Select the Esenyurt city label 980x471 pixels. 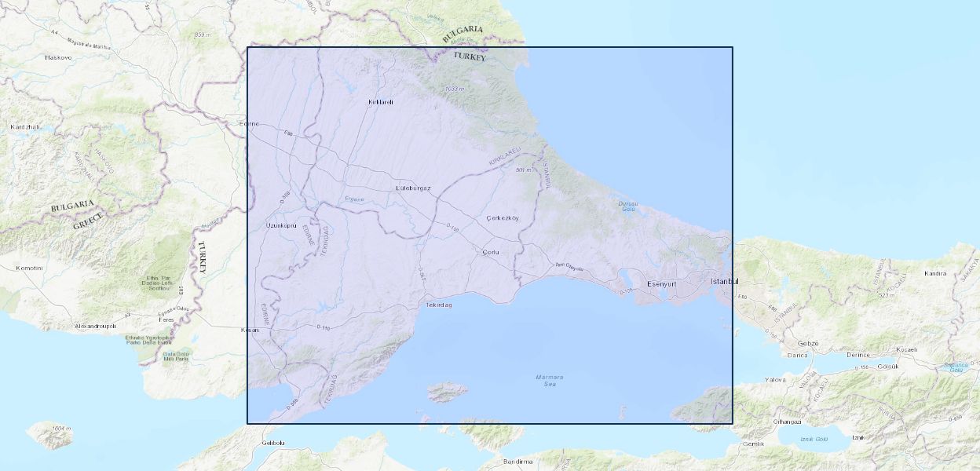pyautogui.click(x=661, y=283)
